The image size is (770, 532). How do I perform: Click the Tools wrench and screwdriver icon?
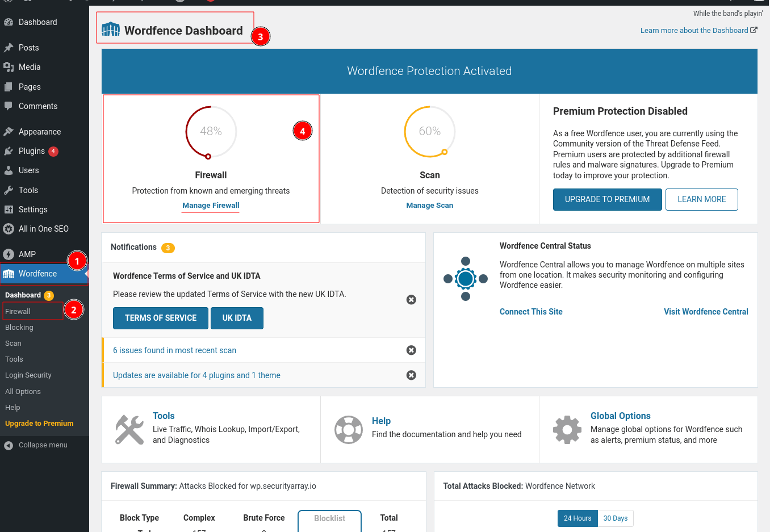click(129, 429)
